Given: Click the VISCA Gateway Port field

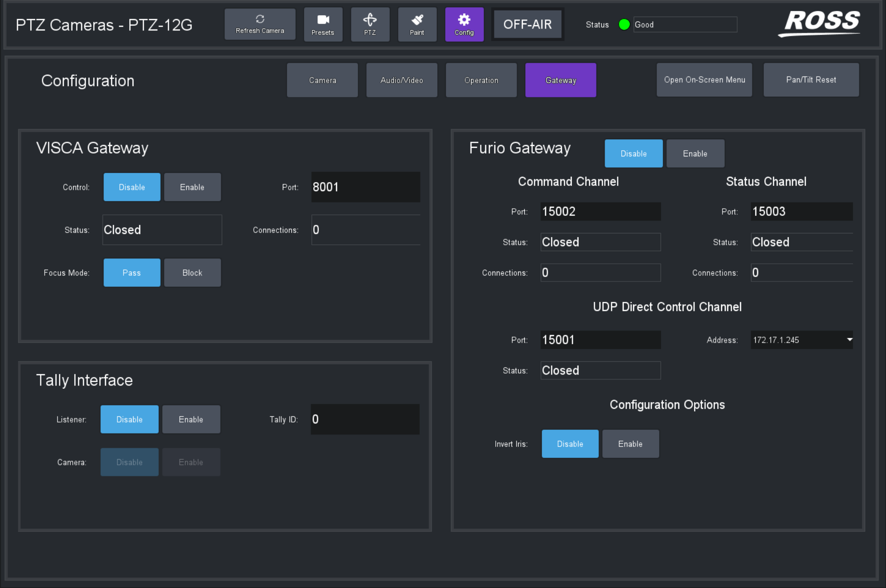Looking at the screenshot, I should click(365, 187).
